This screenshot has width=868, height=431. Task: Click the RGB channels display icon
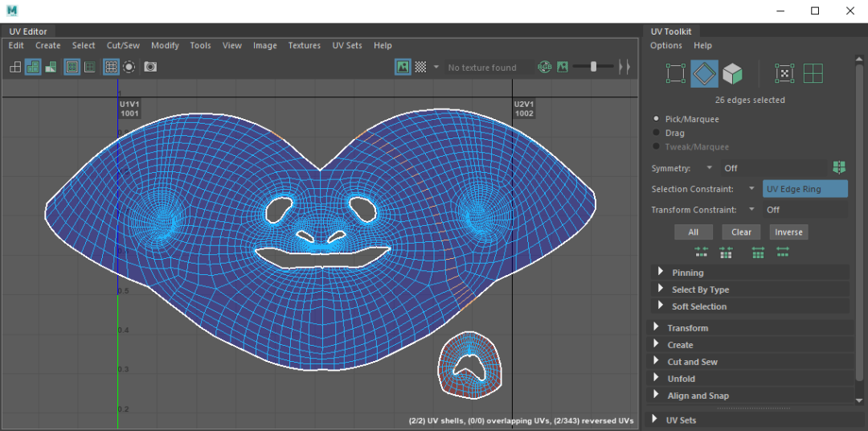[x=545, y=67]
